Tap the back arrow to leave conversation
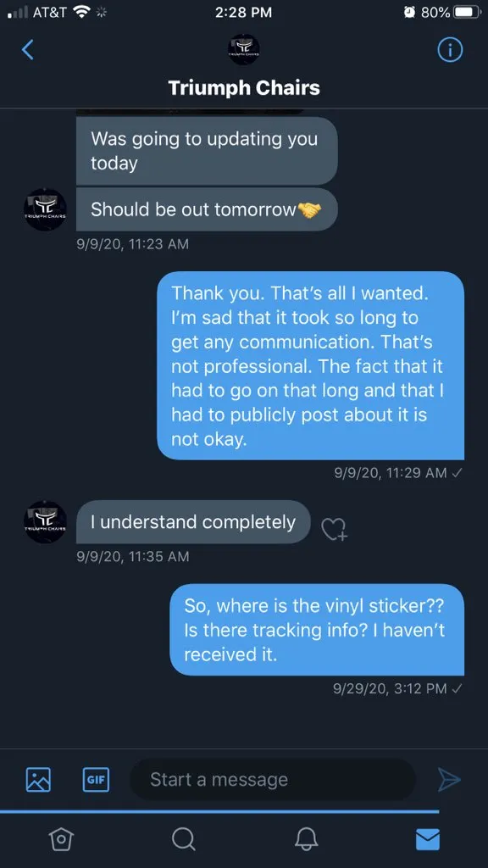The width and height of the screenshot is (488, 868). pos(28,50)
